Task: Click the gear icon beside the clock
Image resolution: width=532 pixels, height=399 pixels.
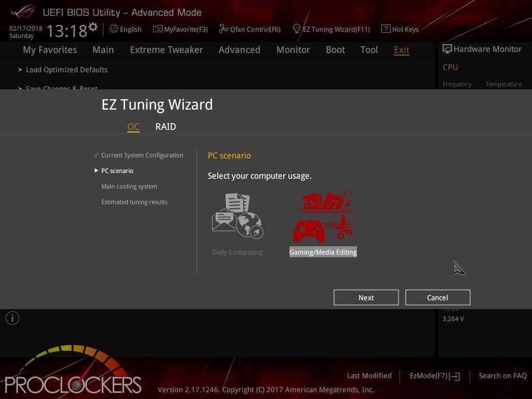Action: (93, 27)
